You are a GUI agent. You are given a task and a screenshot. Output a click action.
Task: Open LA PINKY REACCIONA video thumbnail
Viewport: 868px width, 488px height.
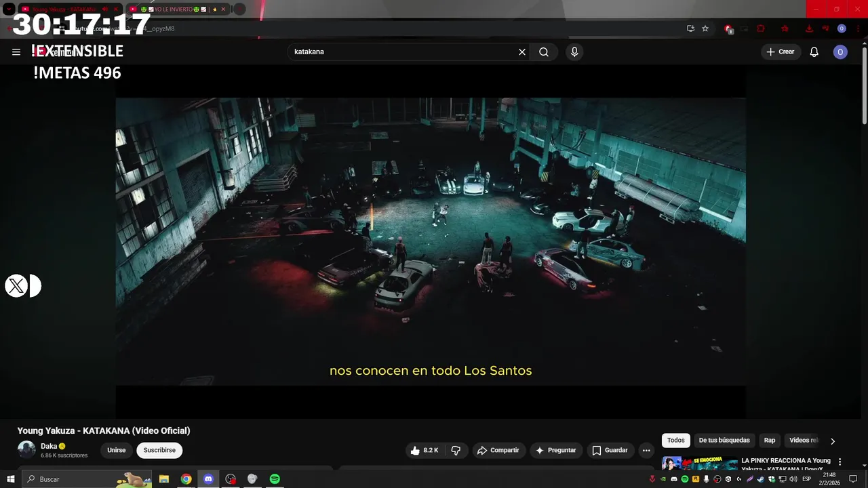pyautogui.click(x=700, y=464)
